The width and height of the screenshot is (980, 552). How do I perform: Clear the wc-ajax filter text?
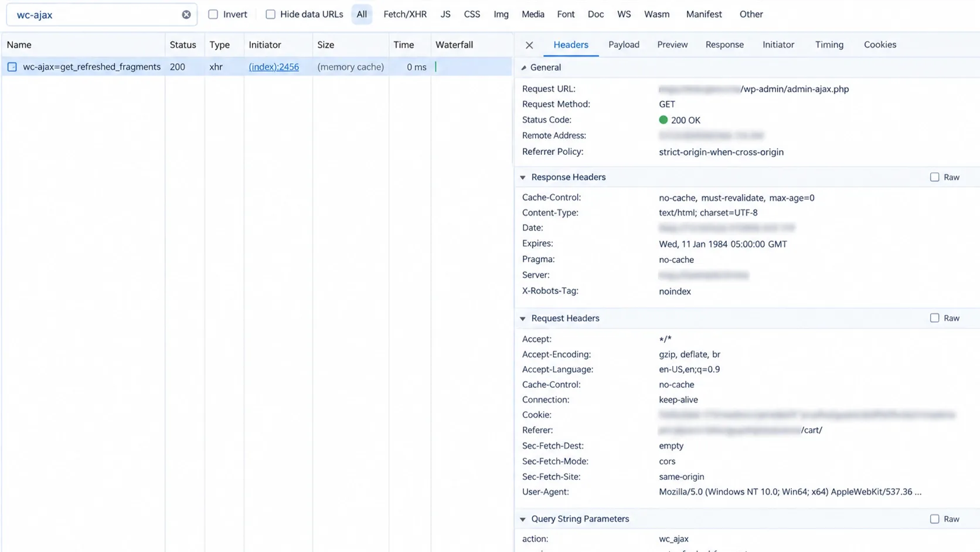coord(186,15)
